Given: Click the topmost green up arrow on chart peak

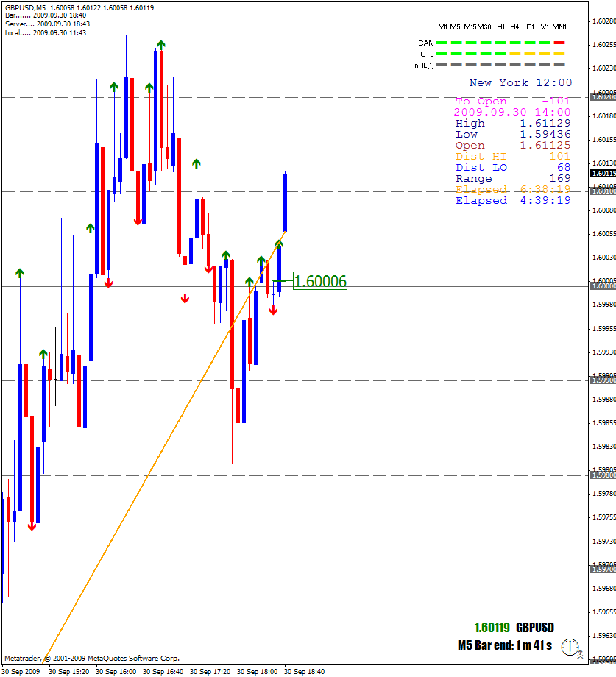Looking at the screenshot, I should tap(161, 44).
